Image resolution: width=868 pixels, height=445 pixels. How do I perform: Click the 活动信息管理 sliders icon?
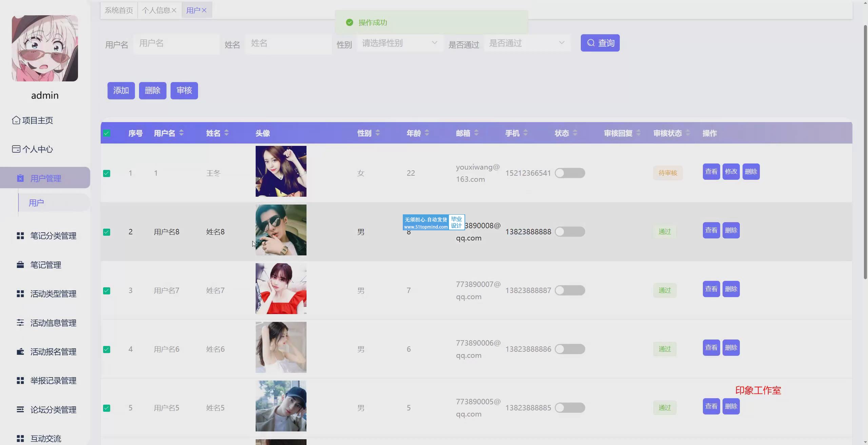tap(20, 323)
